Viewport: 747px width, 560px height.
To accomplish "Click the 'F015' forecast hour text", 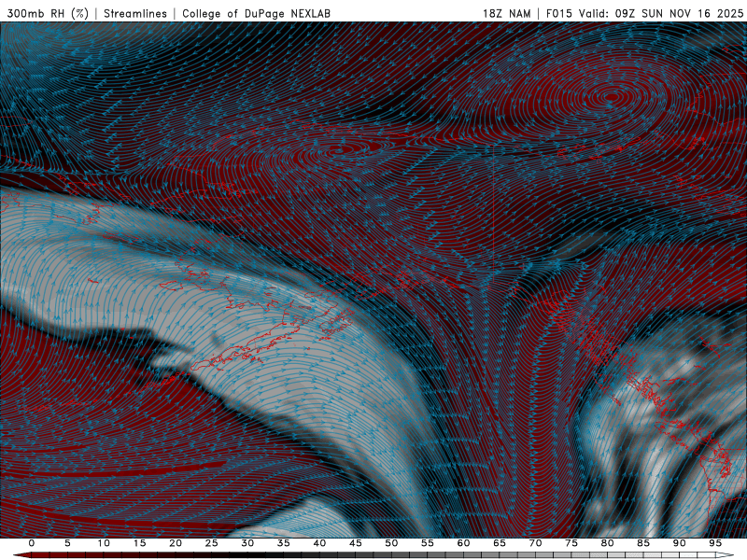I will coord(558,13).
